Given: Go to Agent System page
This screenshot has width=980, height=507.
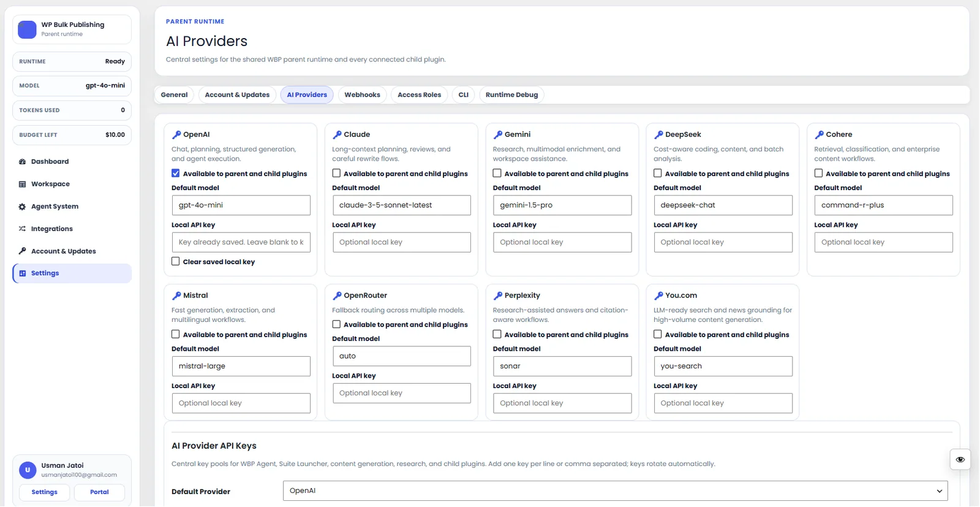Looking at the screenshot, I should tap(72, 207).
